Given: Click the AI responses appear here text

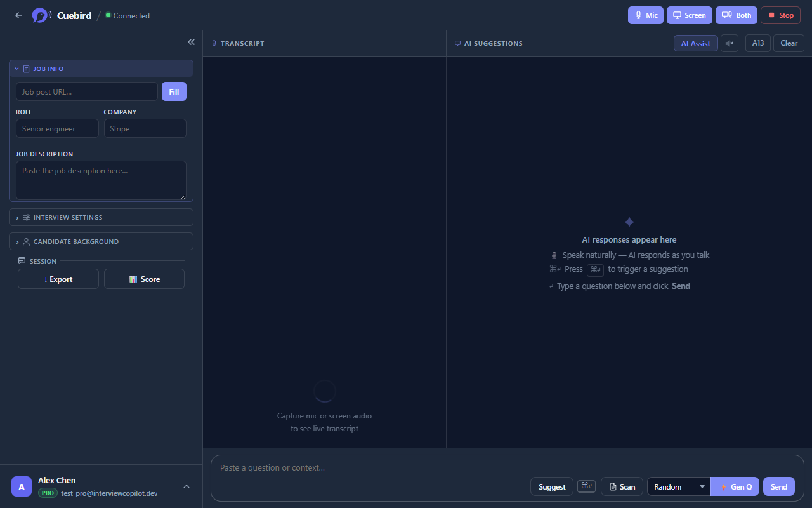Looking at the screenshot, I should 629,239.
